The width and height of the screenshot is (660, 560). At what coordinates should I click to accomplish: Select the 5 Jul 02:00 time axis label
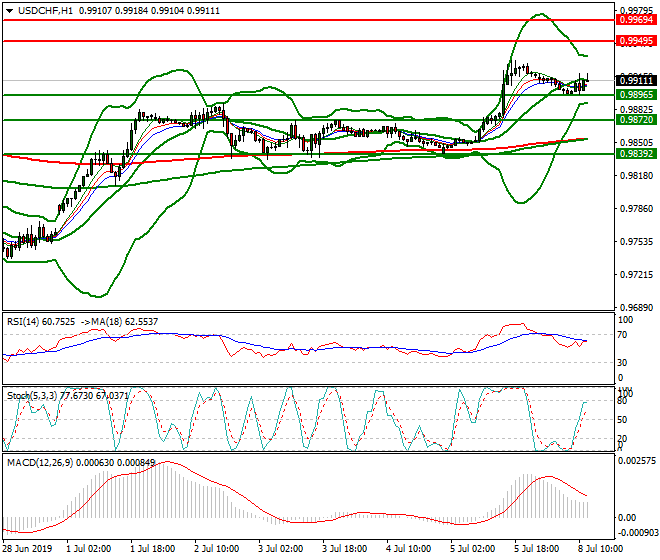tap(473, 549)
